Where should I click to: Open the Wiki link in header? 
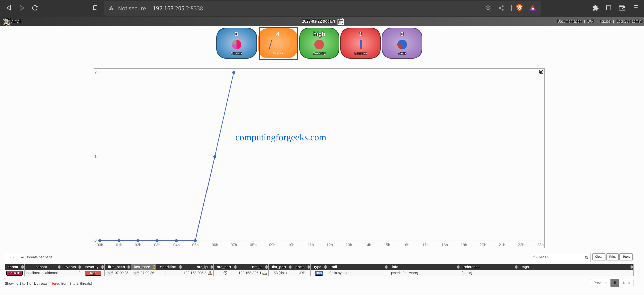(x=591, y=22)
